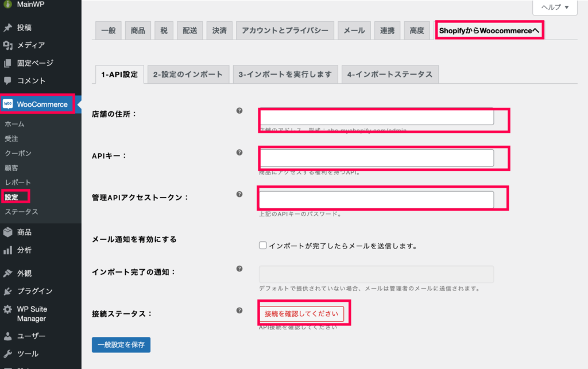The image size is (588, 369).
Task: Click the bar chart icon beside 分析
Action: pos(7,250)
